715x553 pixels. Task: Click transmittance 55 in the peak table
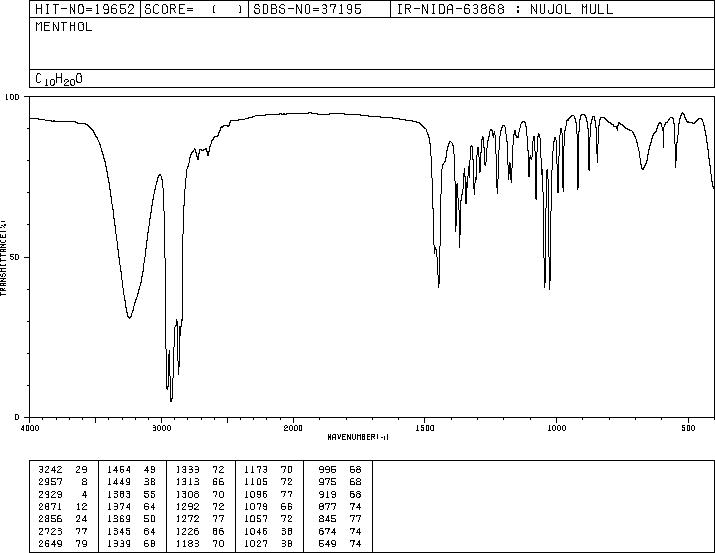click(x=150, y=494)
